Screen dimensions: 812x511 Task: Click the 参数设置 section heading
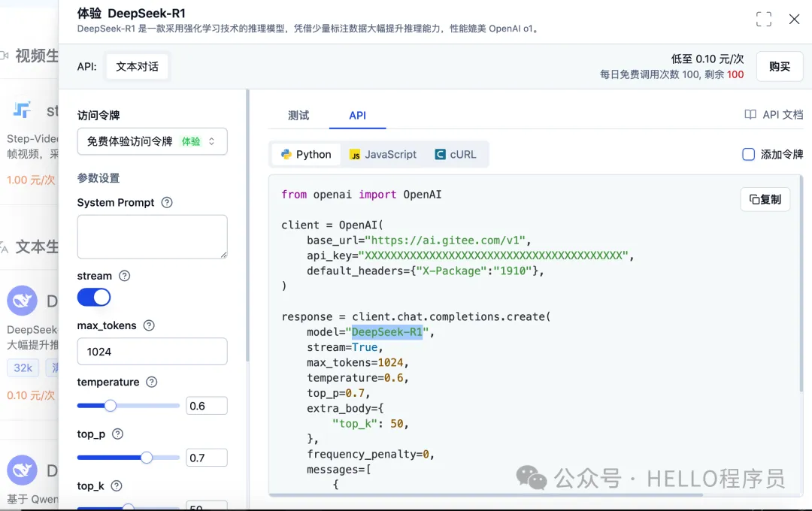point(98,177)
